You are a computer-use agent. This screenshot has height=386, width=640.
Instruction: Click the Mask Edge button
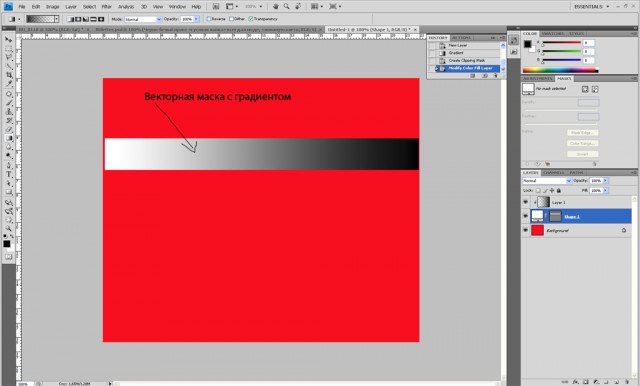point(582,133)
